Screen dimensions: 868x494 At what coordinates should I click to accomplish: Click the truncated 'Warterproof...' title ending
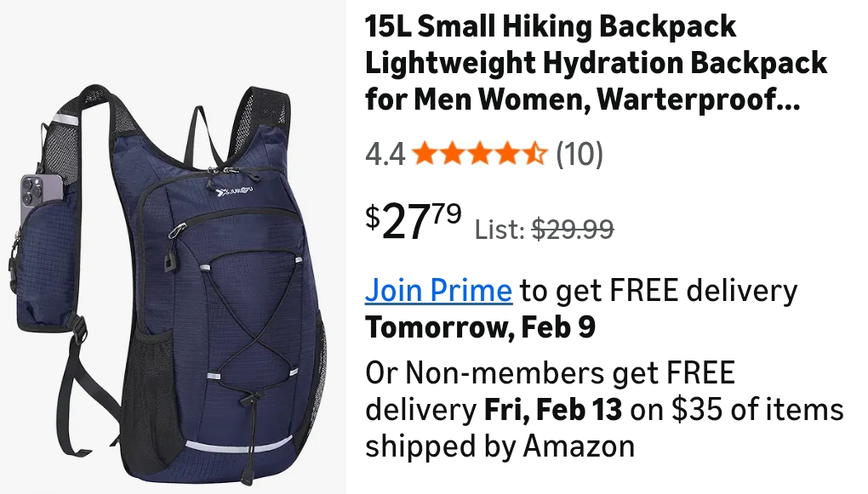pos(699,99)
